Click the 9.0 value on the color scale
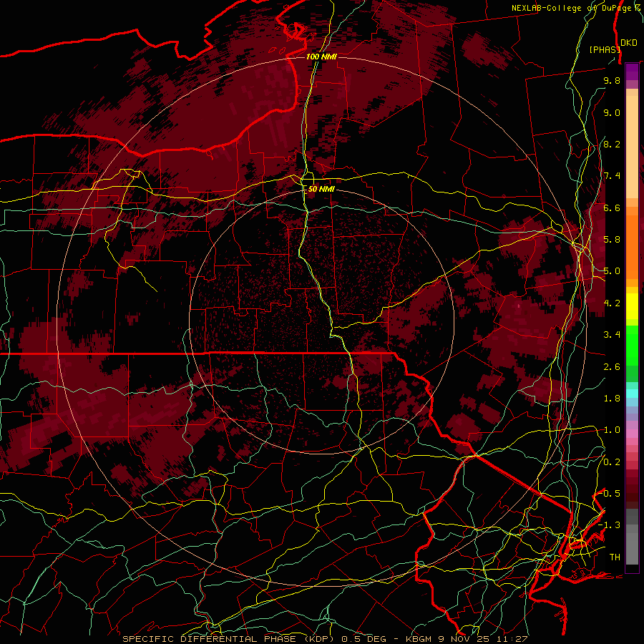This screenshot has width=644, height=644. coord(612,112)
